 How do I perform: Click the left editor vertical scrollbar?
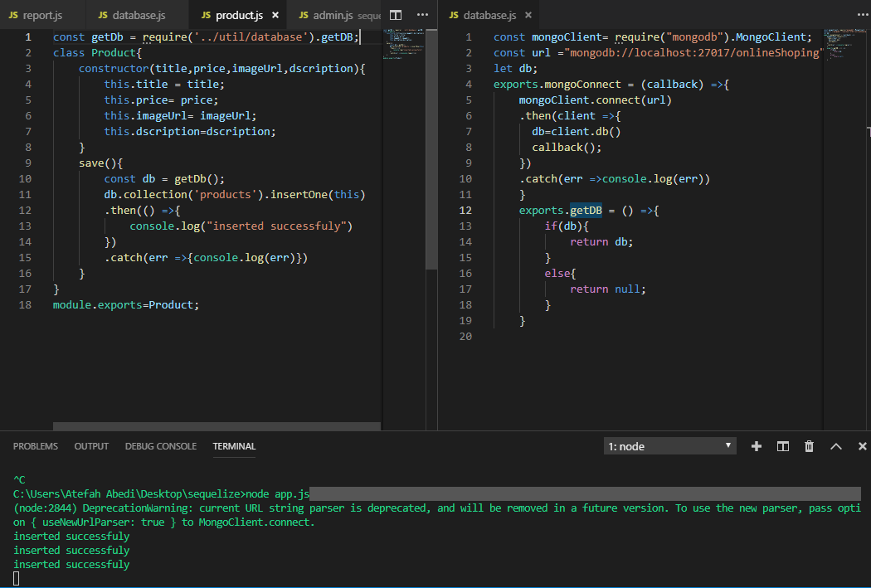click(431, 150)
